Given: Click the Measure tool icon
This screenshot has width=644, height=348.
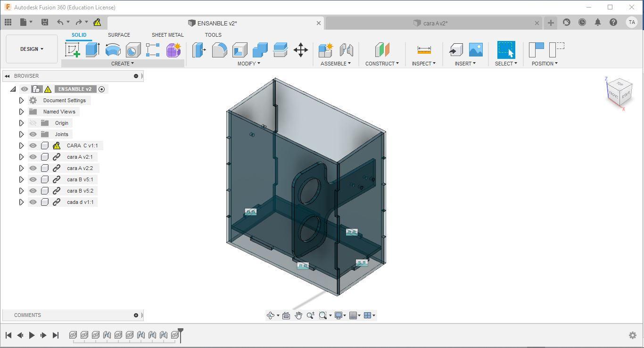Looking at the screenshot, I should (424, 50).
